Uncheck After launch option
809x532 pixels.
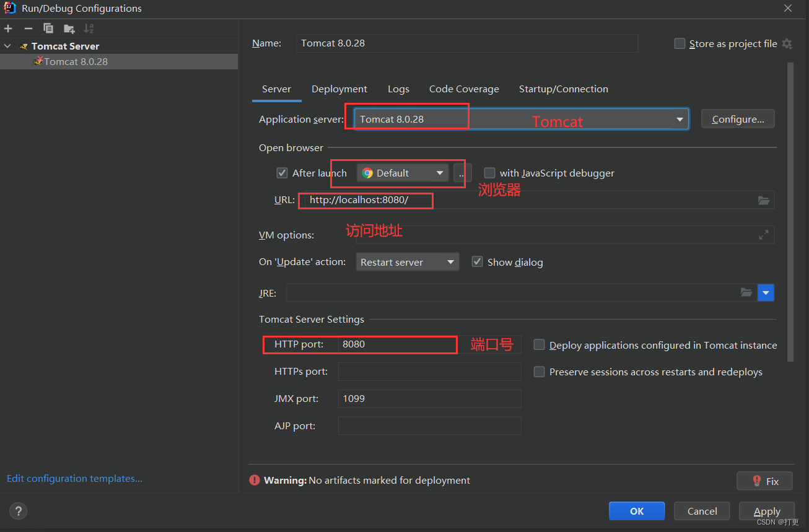(x=282, y=173)
